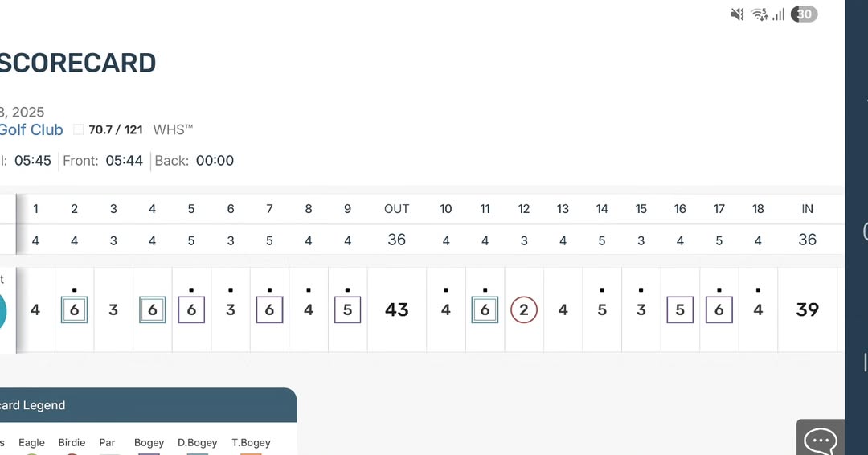Click the hole 18 header number
The image size is (868, 455).
758,209
